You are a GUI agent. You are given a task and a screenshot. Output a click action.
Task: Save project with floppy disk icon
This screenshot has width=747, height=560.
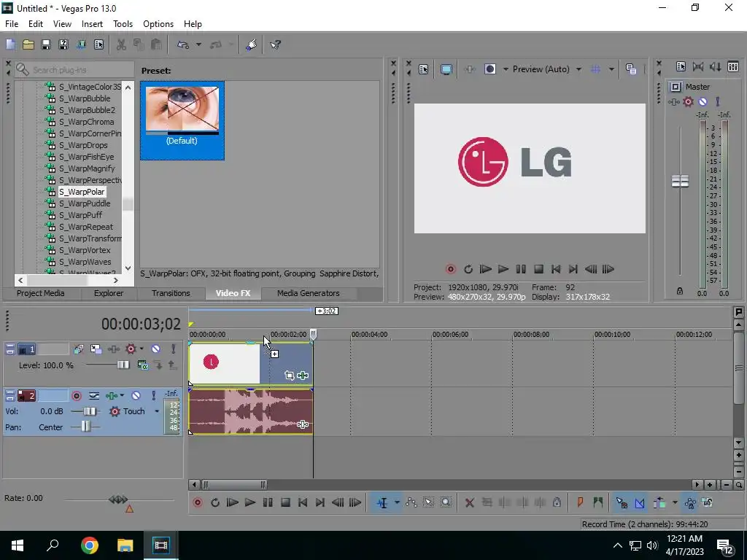pyautogui.click(x=46, y=44)
